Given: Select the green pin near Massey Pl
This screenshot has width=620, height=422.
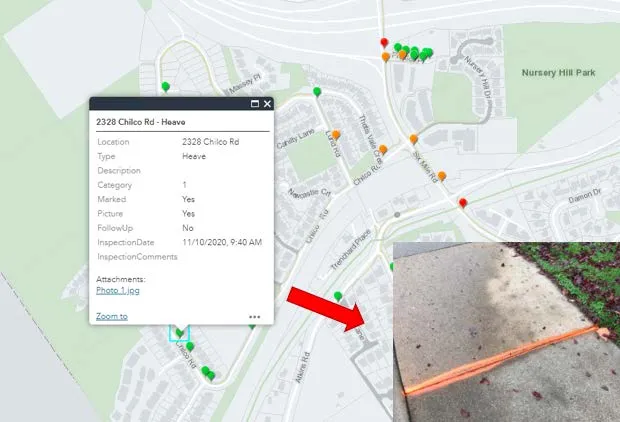Looking at the screenshot, I should coord(166,87).
